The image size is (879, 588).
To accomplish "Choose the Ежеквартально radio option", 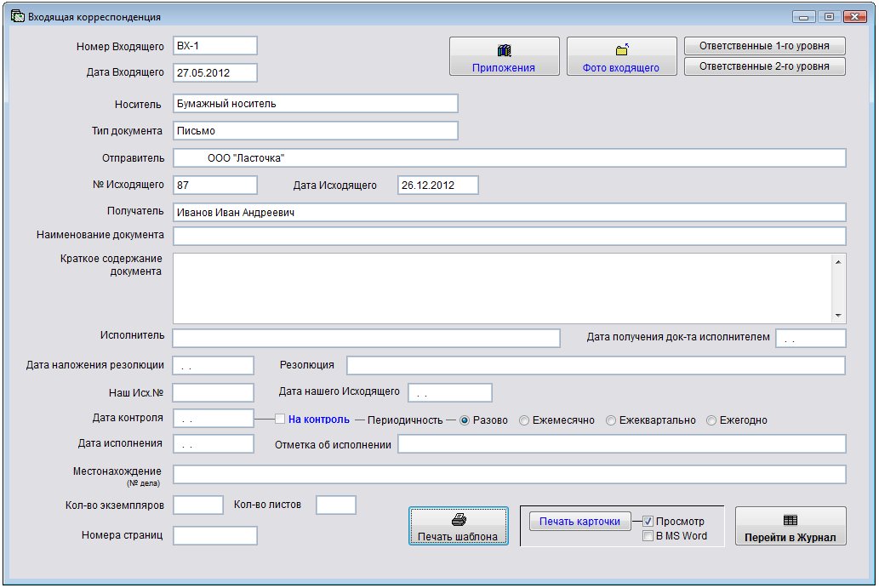I will [x=611, y=420].
